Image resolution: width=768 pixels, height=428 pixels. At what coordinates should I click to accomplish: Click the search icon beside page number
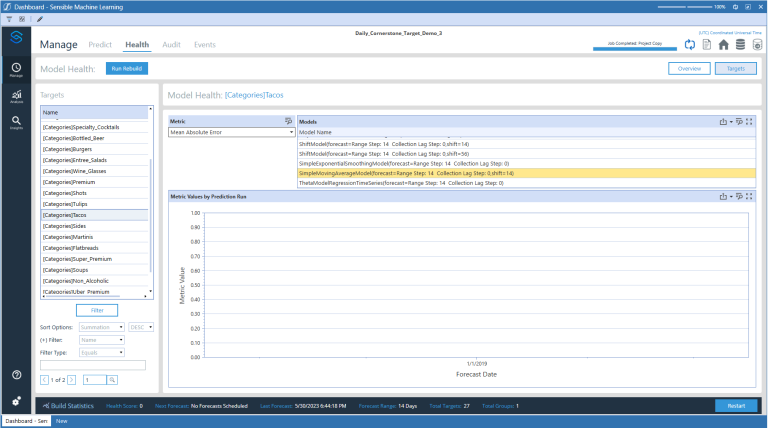tap(112, 380)
